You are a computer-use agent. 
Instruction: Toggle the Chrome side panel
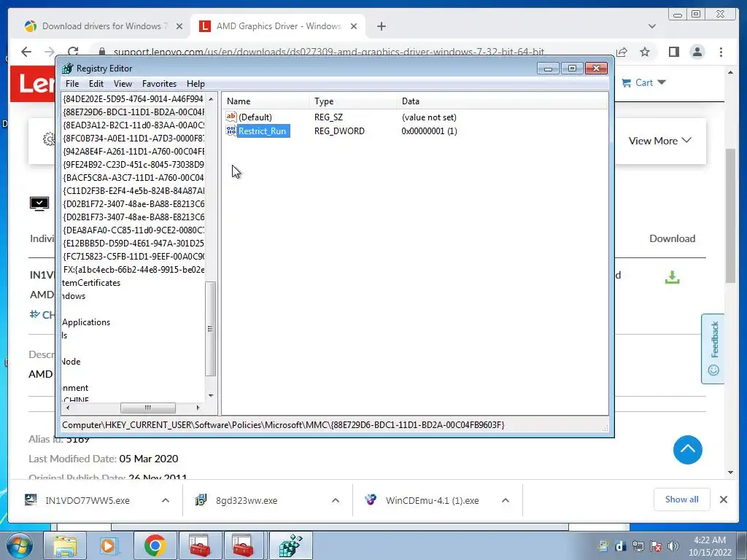click(x=673, y=52)
